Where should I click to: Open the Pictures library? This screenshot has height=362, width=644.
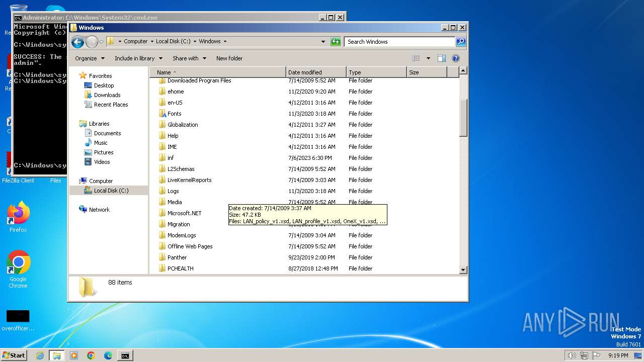tap(104, 152)
